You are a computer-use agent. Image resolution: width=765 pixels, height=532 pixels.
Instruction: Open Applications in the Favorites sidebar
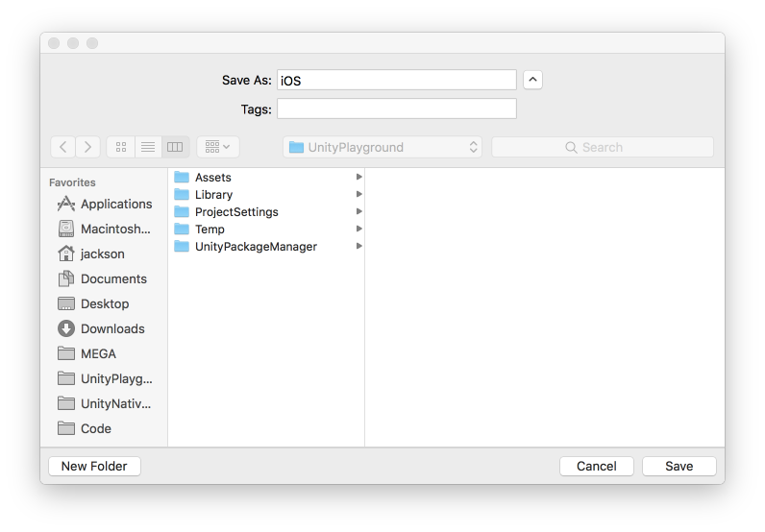click(x=105, y=204)
